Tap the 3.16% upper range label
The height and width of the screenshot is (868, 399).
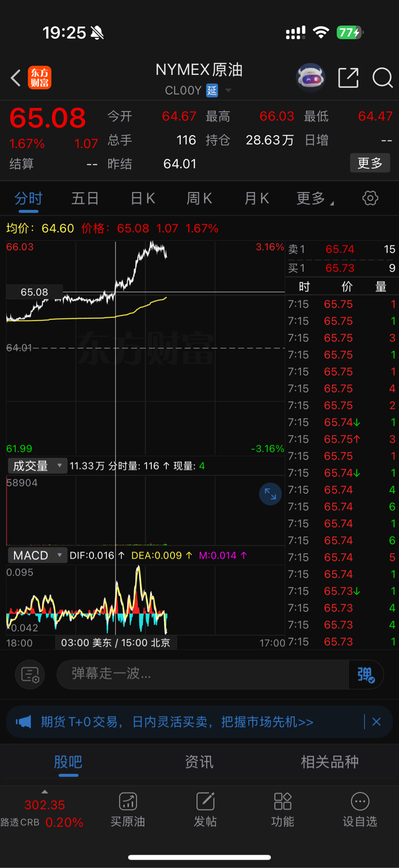click(270, 247)
